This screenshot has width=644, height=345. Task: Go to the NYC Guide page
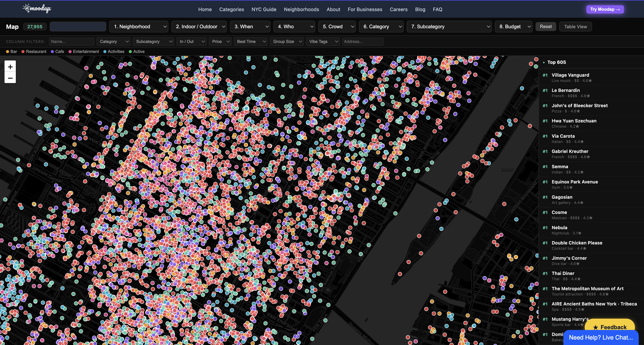pyautogui.click(x=264, y=9)
